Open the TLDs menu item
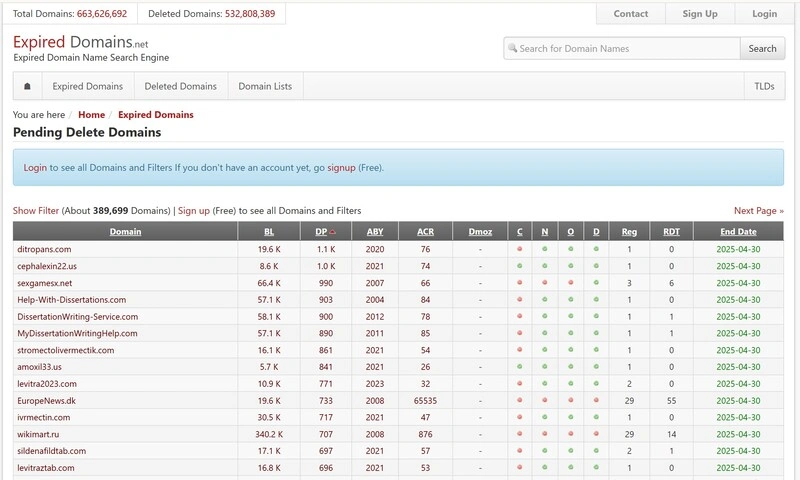800x480 pixels. pyautogui.click(x=764, y=86)
